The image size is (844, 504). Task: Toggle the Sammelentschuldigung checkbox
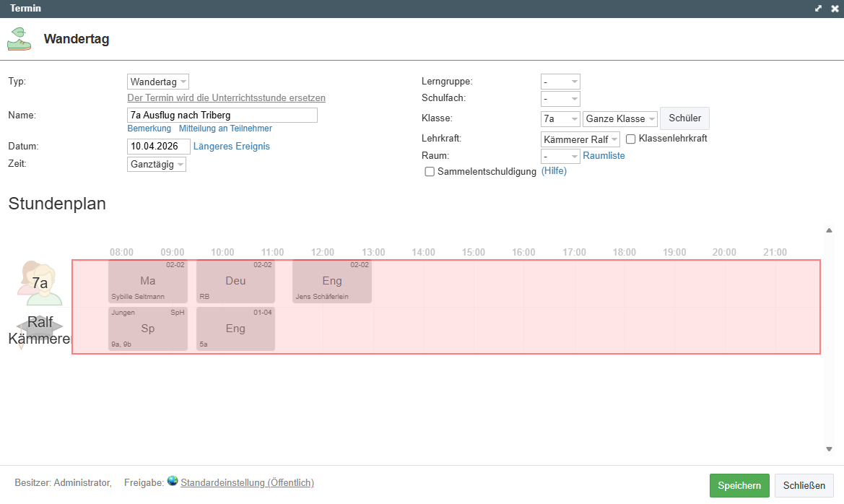point(430,172)
